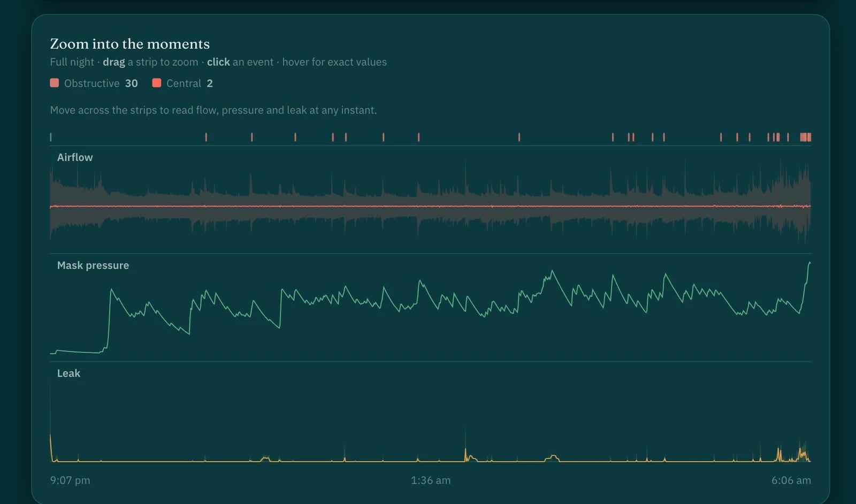Select the lone event marker midway after 1:36 am
856x504 pixels.
(519, 137)
